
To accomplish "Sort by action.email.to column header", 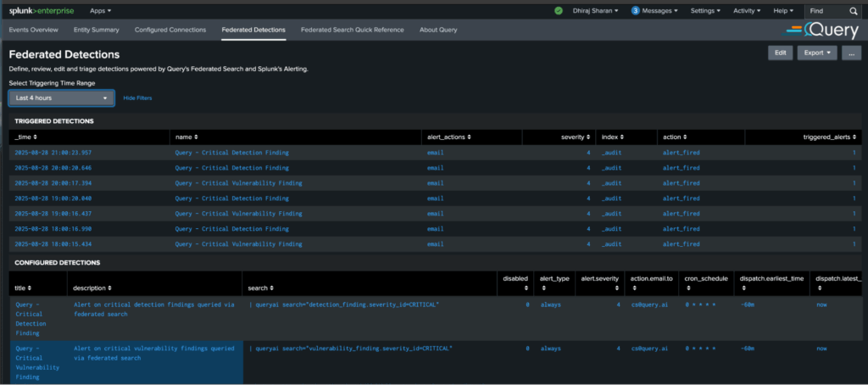I will [x=652, y=283].
